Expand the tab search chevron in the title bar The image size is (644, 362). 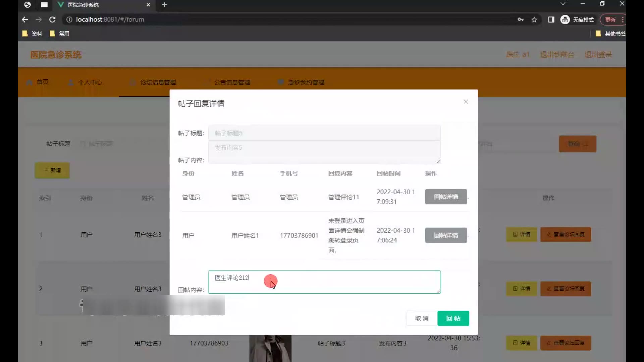point(563,4)
